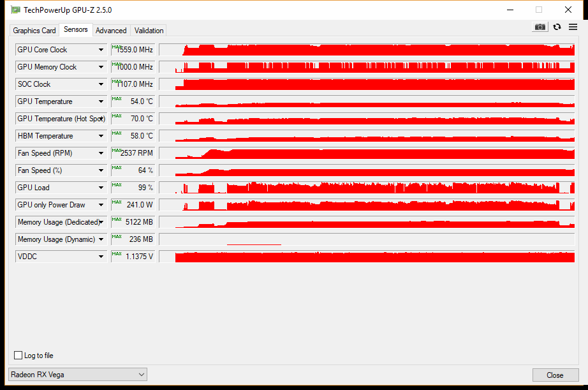Take a screenshot with the camera icon

[540, 27]
